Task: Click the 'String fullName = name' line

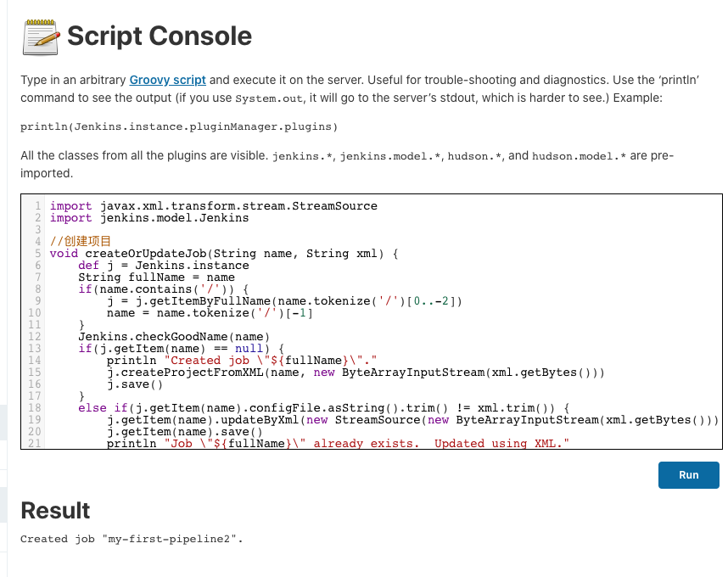Action: pos(156,277)
